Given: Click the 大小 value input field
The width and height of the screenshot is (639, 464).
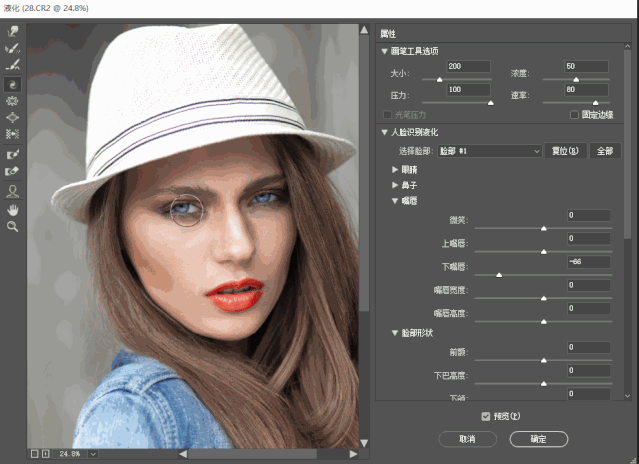Looking at the screenshot, I should (x=468, y=66).
